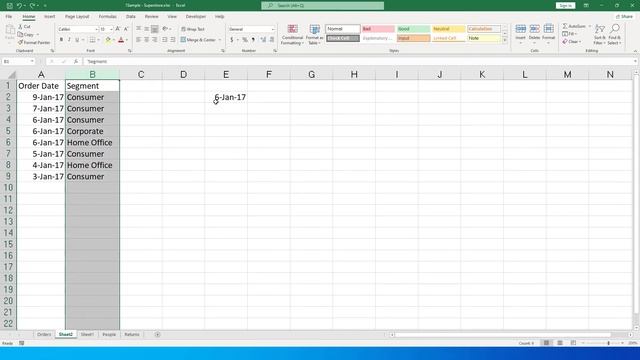The height and width of the screenshot is (360, 640).
Task: Toggle Align Right
Action: pyautogui.click(x=155, y=40)
